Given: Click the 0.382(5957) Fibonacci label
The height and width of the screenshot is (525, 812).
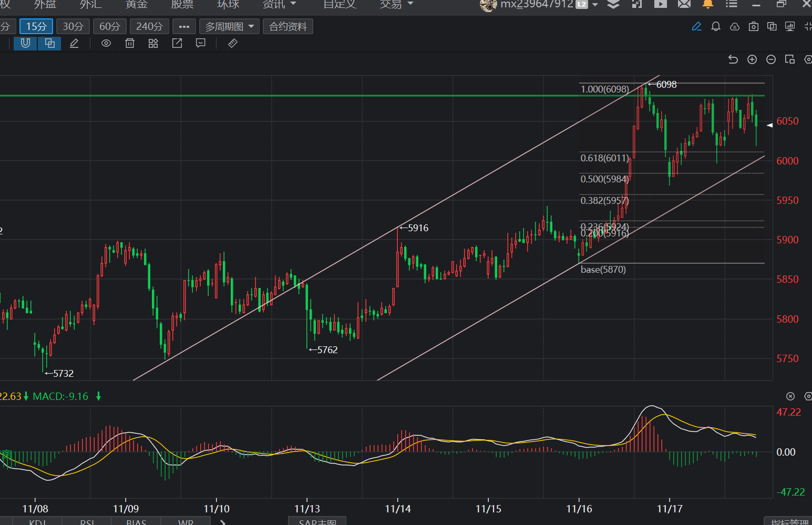Looking at the screenshot, I should pyautogui.click(x=604, y=201).
